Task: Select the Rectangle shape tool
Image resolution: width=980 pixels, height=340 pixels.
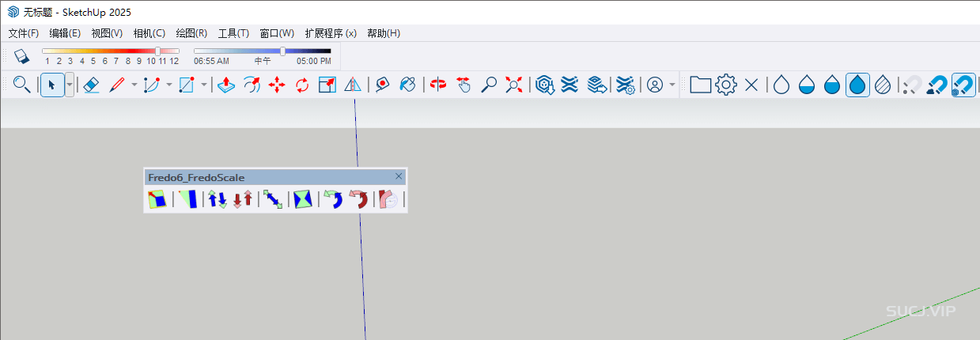Action: click(187, 85)
